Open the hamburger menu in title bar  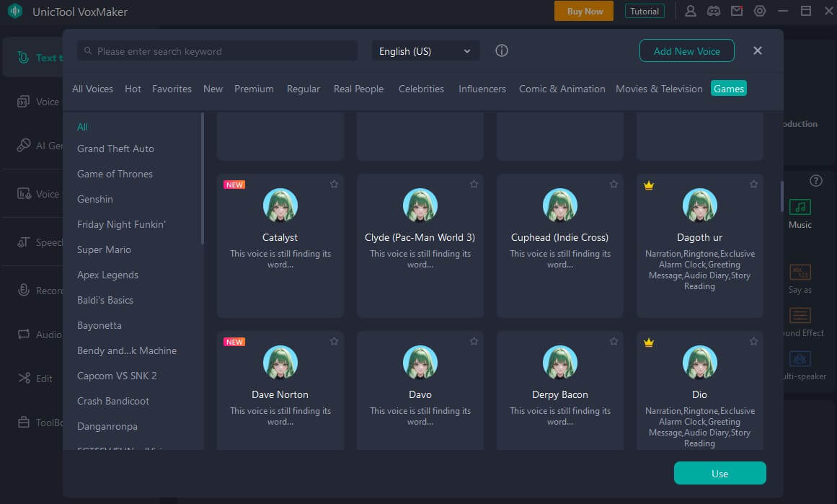(x=783, y=11)
